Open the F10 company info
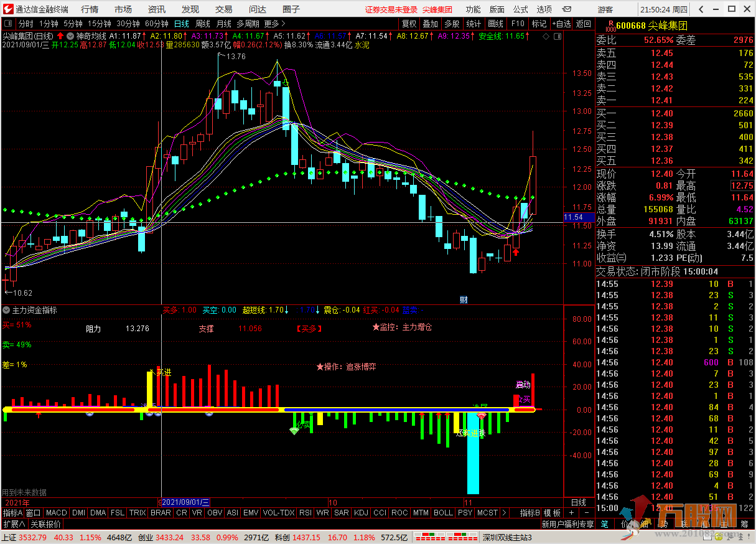Viewport: 756px width, 544px height. click(x=517, y=24)
